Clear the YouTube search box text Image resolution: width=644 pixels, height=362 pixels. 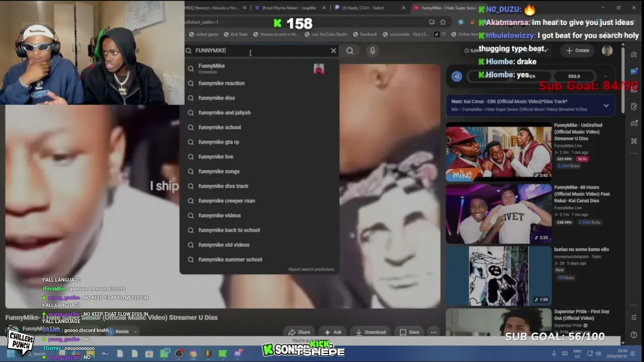(333, 50)
